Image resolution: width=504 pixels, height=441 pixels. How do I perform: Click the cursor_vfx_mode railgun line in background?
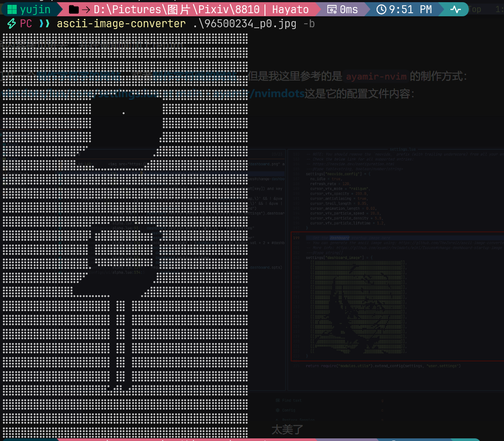(340, 189)
